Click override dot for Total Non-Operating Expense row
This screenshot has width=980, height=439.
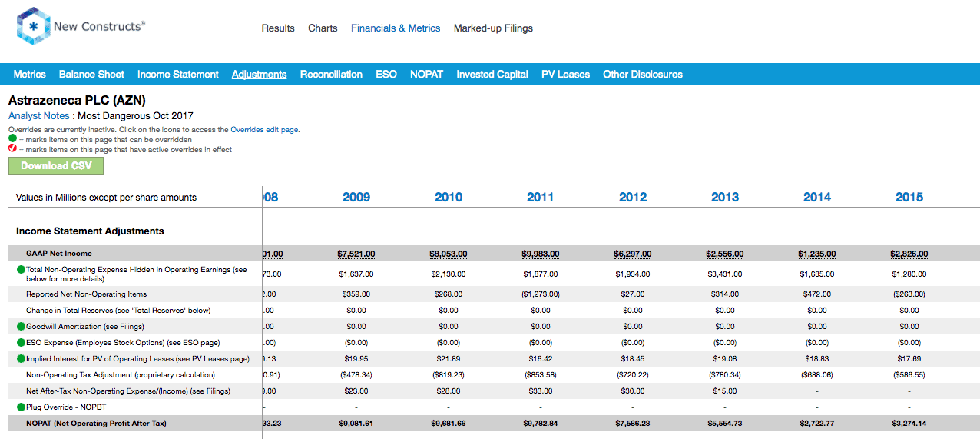(x=22, y=270)
